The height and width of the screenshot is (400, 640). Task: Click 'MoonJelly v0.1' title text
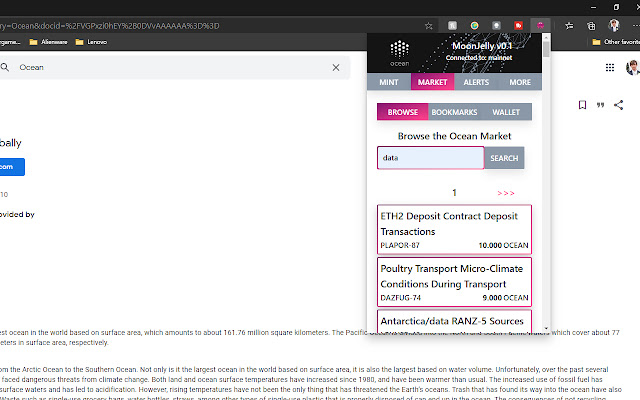(482, 46)
